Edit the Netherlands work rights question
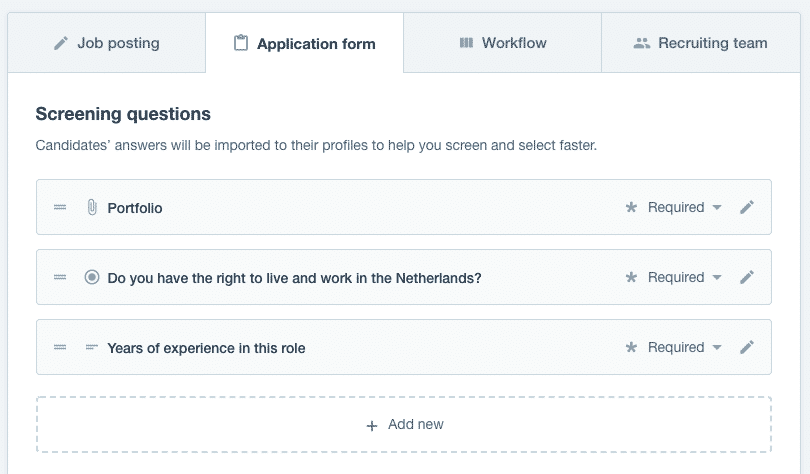 coord(746,278)
